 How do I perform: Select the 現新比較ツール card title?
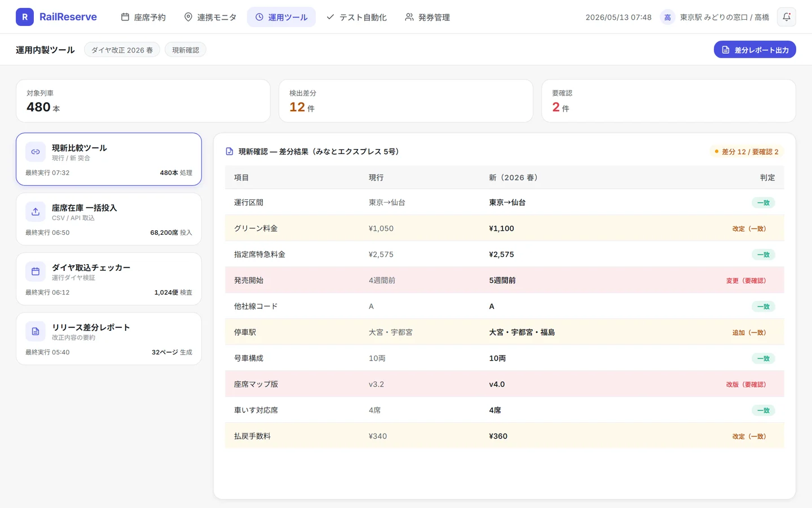80,148
